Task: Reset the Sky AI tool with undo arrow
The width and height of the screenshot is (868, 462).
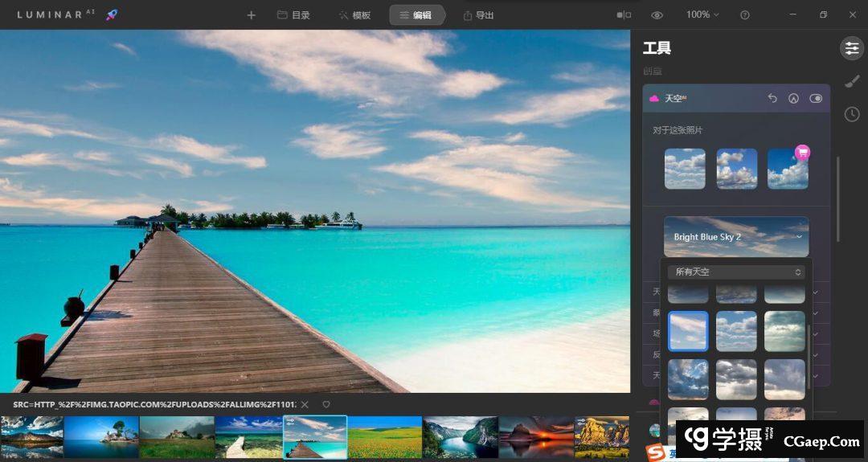Action: (772, 98)
